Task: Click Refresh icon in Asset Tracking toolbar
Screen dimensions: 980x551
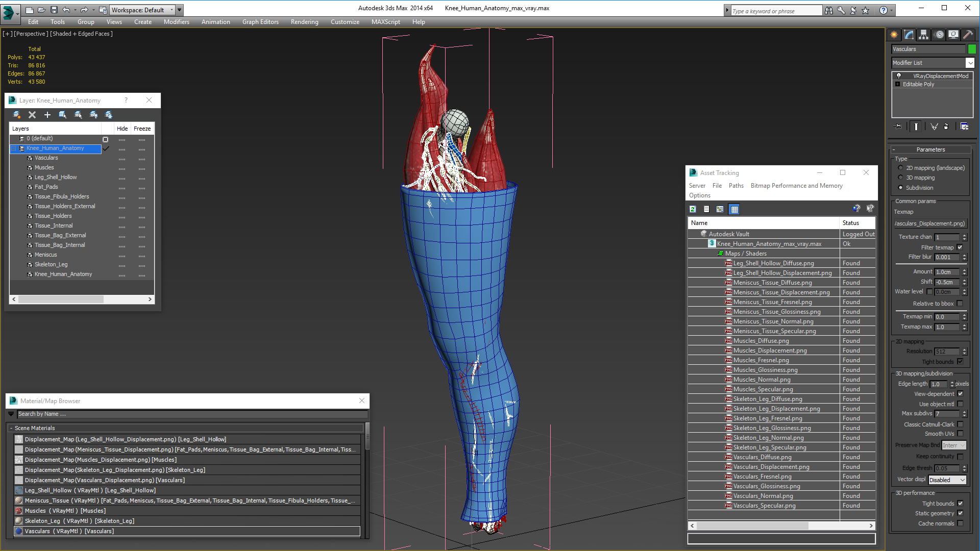Action: coord(693,209)
